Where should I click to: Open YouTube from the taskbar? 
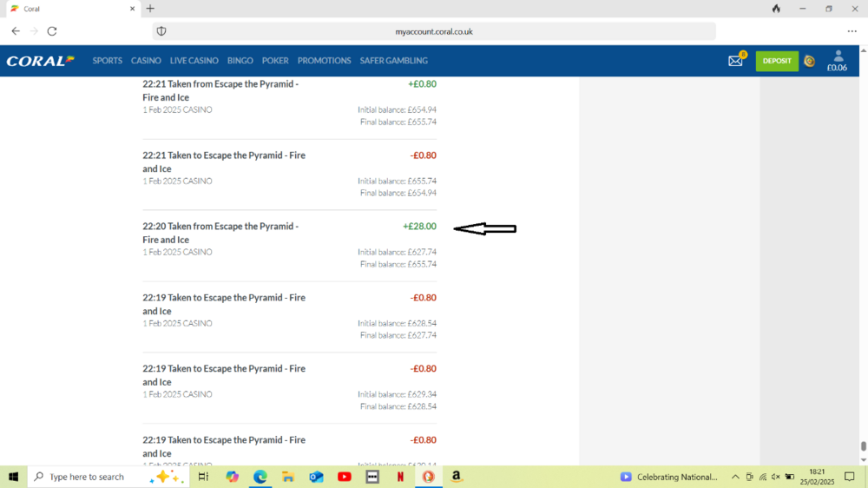coord(345,477)
